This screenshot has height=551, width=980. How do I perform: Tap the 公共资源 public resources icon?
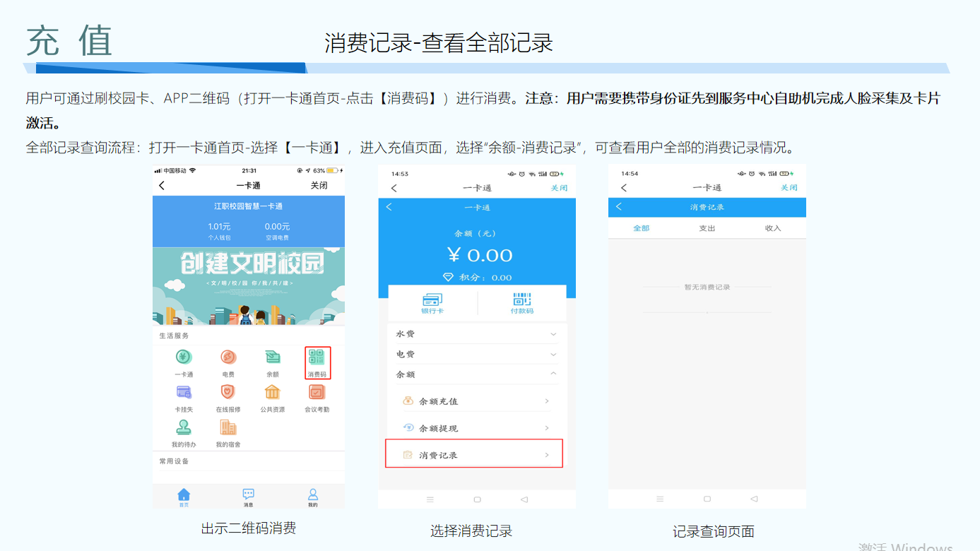(272, 393)
